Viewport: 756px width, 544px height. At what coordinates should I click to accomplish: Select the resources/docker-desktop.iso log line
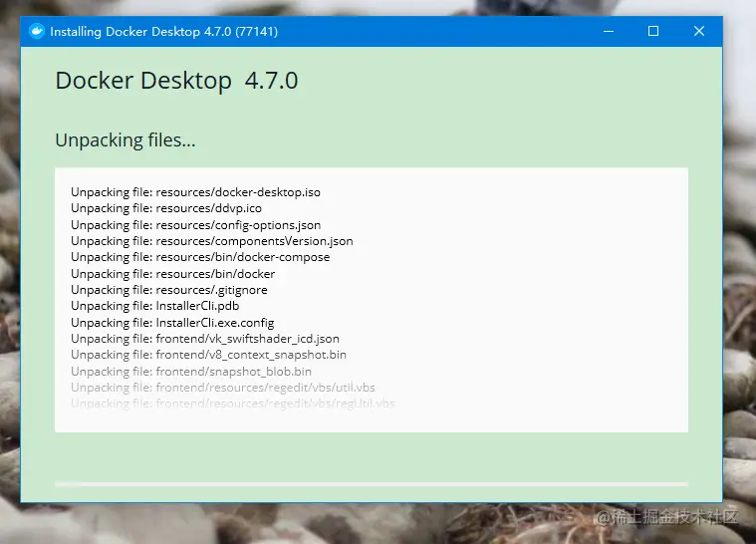coord(195,192)
